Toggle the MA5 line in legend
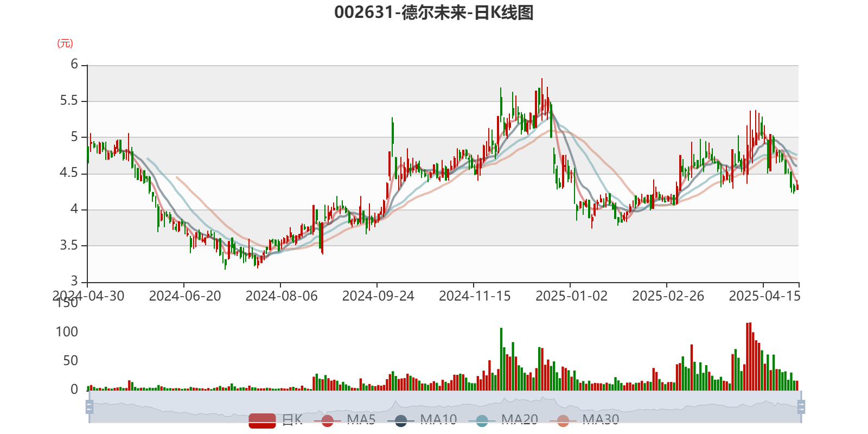The width and height of the screenshot is (868, 434). 344,420
